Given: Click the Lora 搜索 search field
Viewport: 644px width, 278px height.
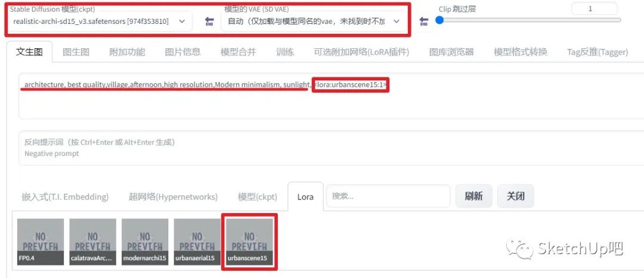Looking at the screenshot, I should pos(389,196).
